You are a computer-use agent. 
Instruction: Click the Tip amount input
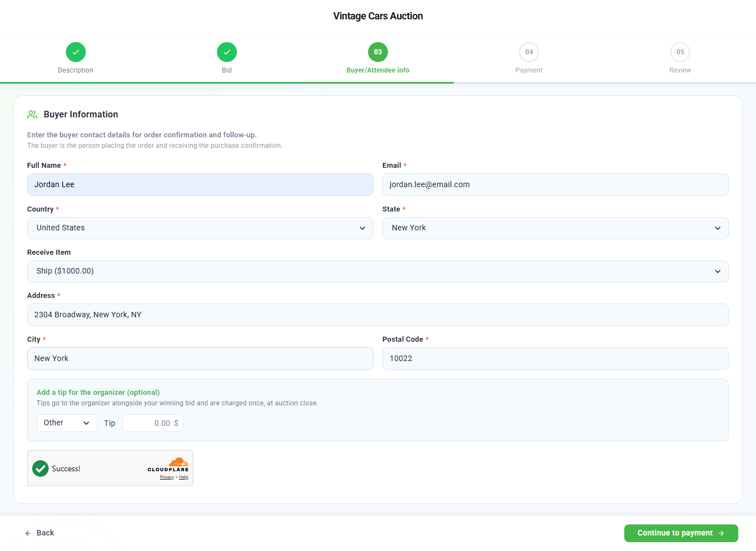153,423
